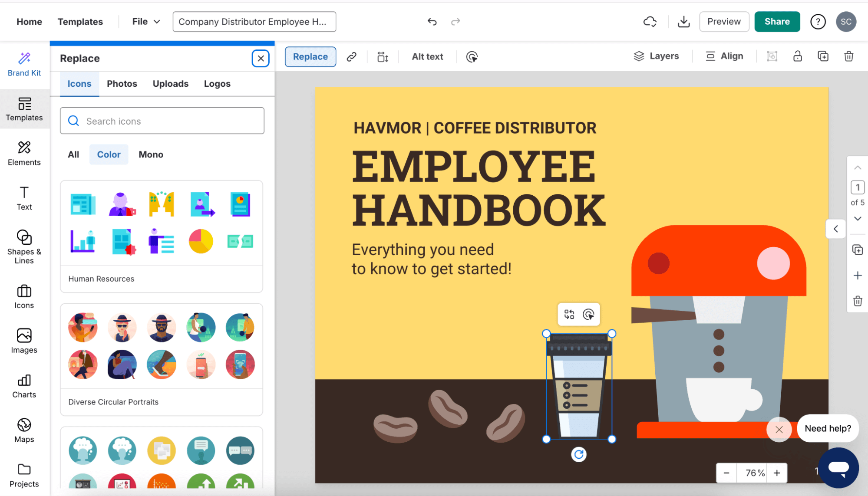868x496 pixels.
Task: Open Templates from the top menu
Action: (80, 21)
